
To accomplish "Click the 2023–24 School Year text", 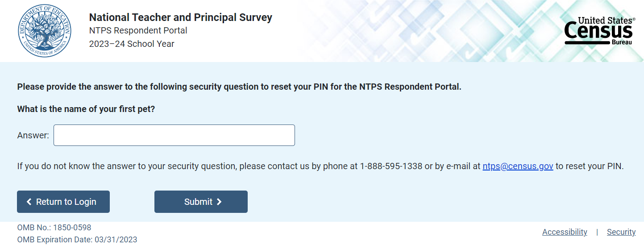I will (132, 44).
